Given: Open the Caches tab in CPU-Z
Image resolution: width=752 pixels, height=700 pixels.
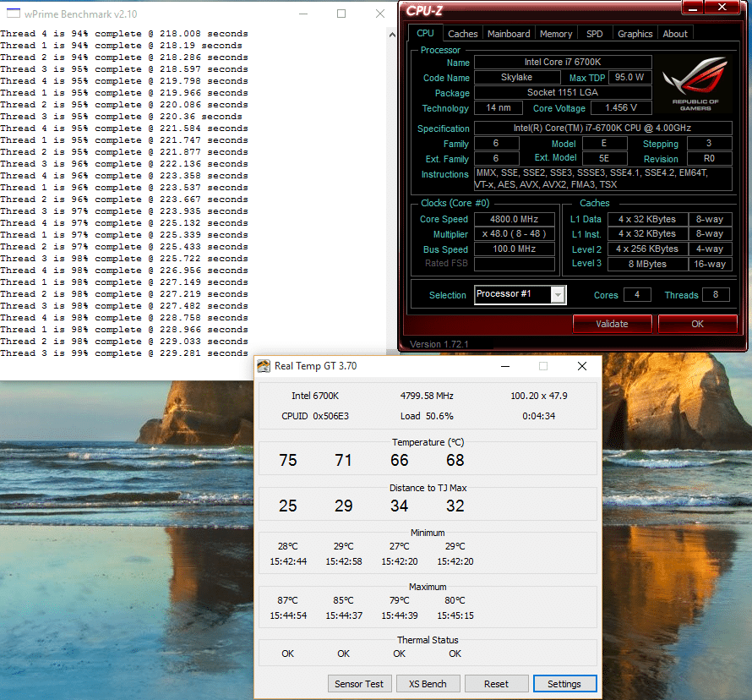Looking at the screenshot, I should [x=462, y=34].
